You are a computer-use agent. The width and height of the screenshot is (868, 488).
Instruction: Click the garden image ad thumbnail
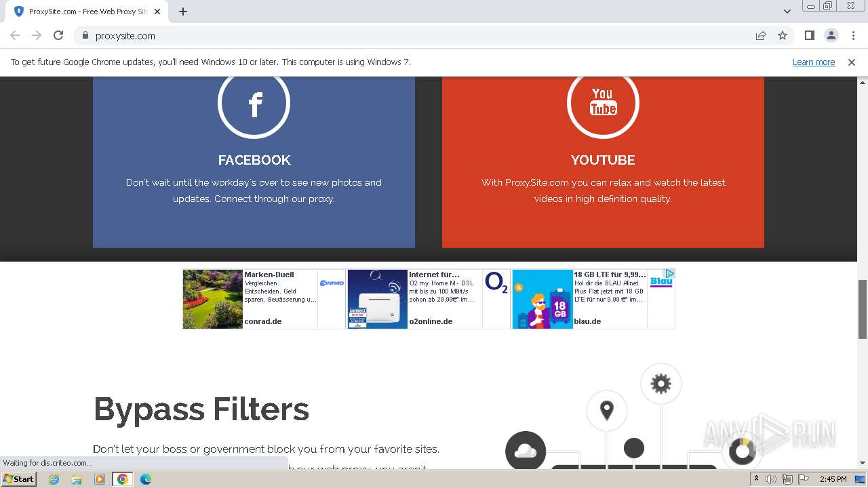[213, 299]
